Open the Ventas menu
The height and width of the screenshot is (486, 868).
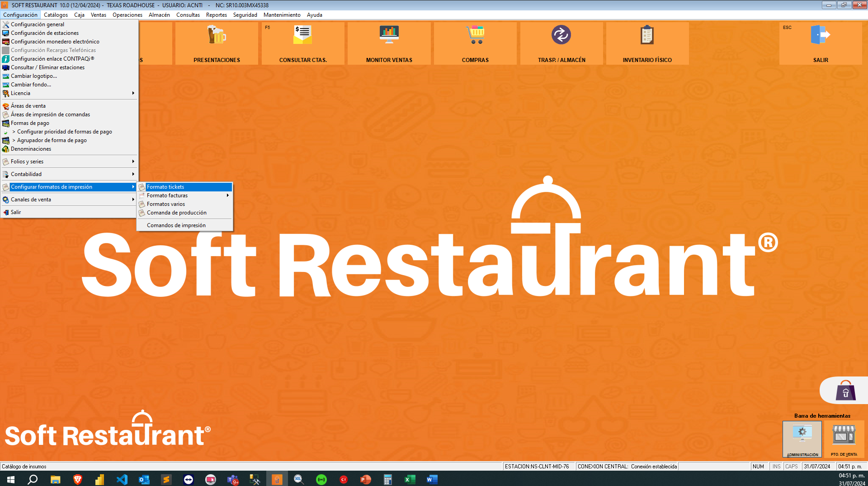(x=99, y=15)
